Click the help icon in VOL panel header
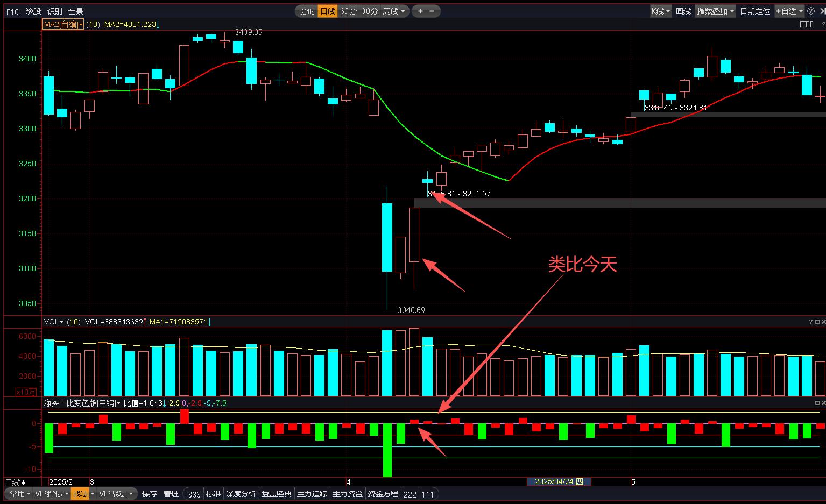Viewport: 826px width, 504px height. [x=810, y=322]
